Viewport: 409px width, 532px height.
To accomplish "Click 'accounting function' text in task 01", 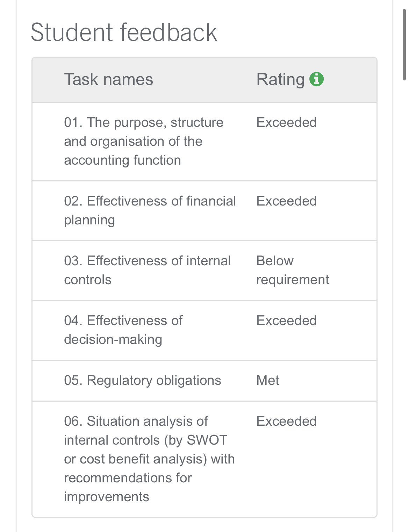I will point(122,160).
